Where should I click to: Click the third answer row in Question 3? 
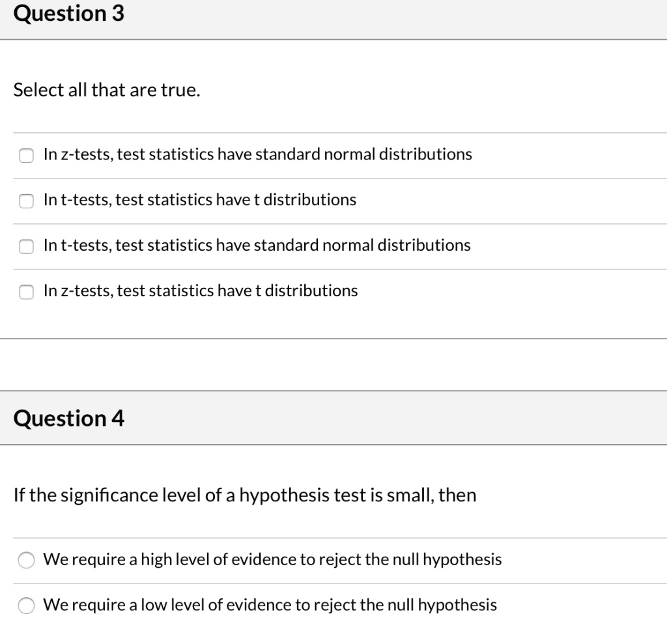click(257, 245)
